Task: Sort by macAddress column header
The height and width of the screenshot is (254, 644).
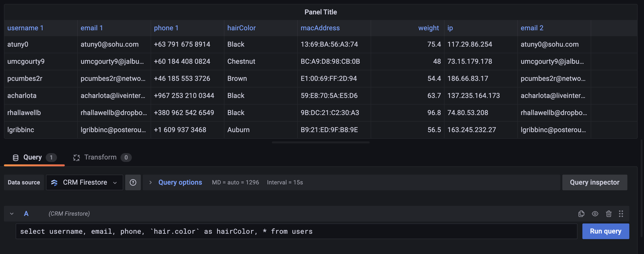Action: [x=320, y=28]
